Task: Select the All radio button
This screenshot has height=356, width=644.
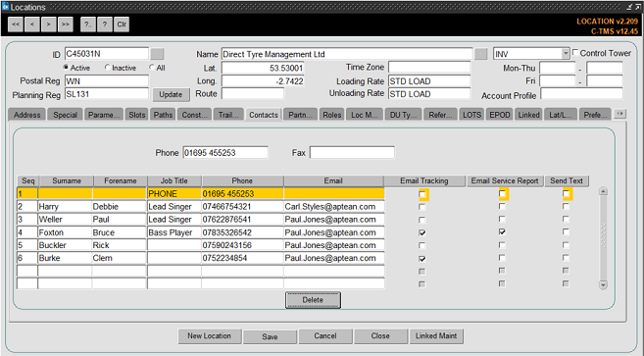Action: [152, 67]
